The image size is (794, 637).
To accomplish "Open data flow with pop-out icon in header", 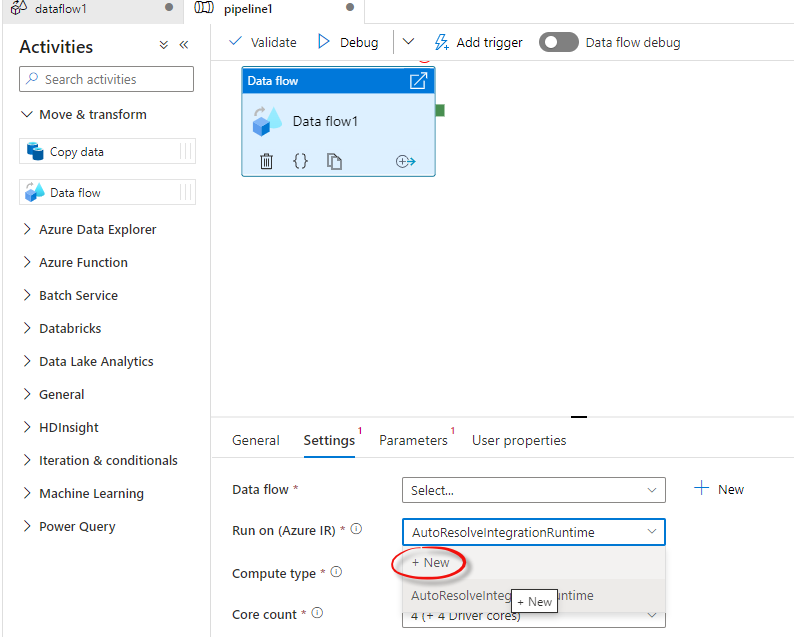I will coord(418,81).
